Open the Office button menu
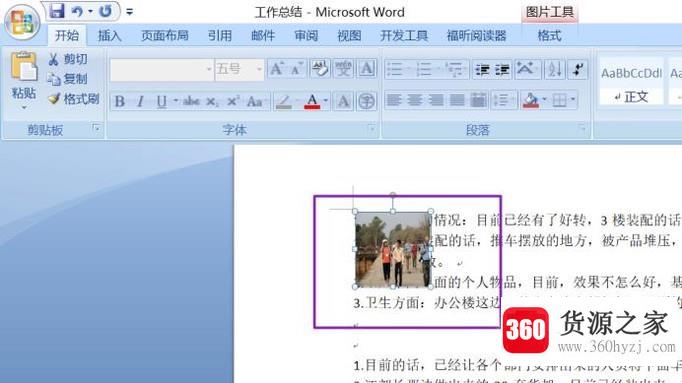The image size is (682, 383). tap(22, 22)
